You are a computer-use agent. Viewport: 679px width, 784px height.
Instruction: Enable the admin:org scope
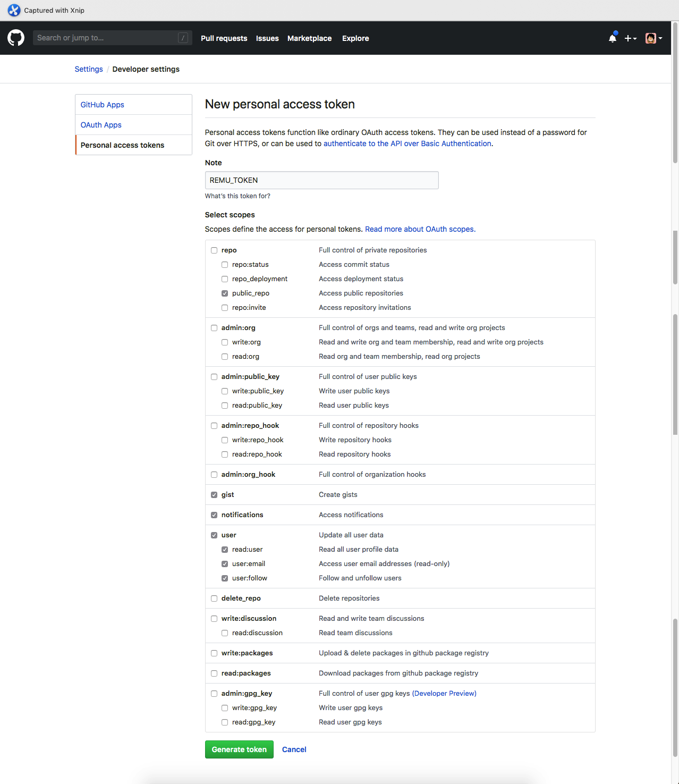click(214, 328)
